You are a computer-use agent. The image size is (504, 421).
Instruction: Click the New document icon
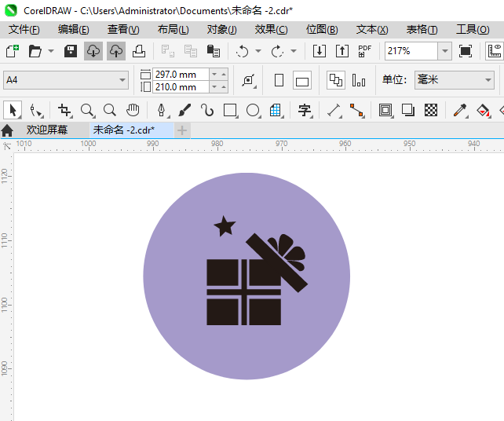click(x=13, y=51)
